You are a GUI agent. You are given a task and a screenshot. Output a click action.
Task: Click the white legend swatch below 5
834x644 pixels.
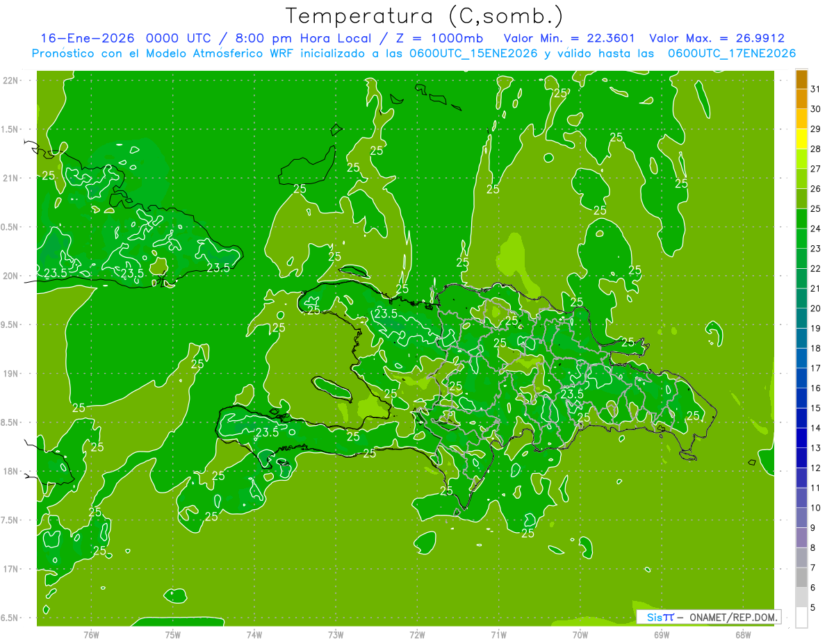(801, 618)
